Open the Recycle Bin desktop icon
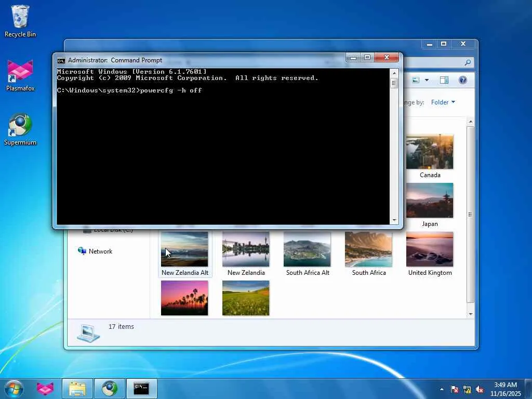532x399 pixels. [20, 21]
